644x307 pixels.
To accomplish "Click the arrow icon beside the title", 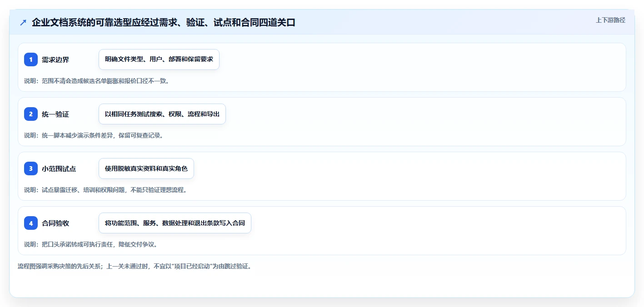I will 23,22.
